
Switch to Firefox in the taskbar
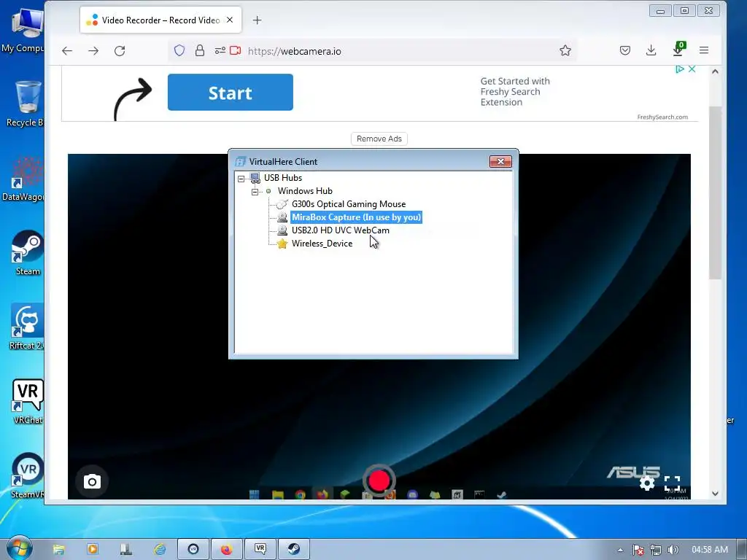[x=227, y=550]
